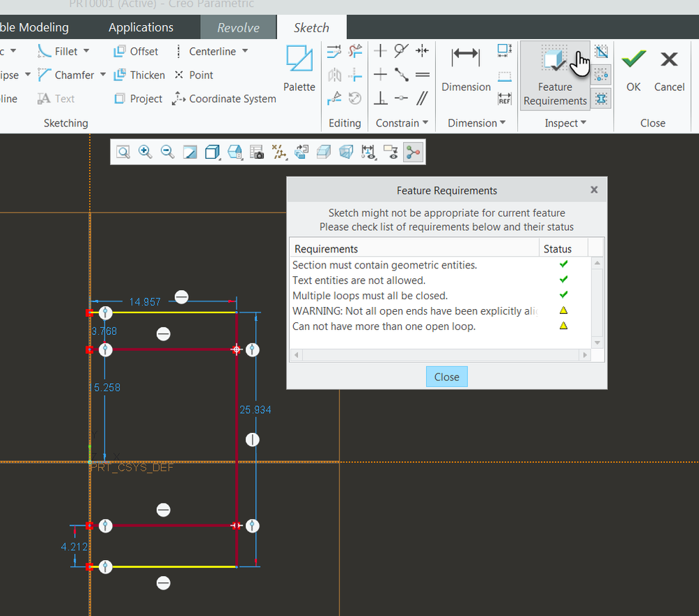
Task: Open the Applications tab
Action: pos(141,27)
